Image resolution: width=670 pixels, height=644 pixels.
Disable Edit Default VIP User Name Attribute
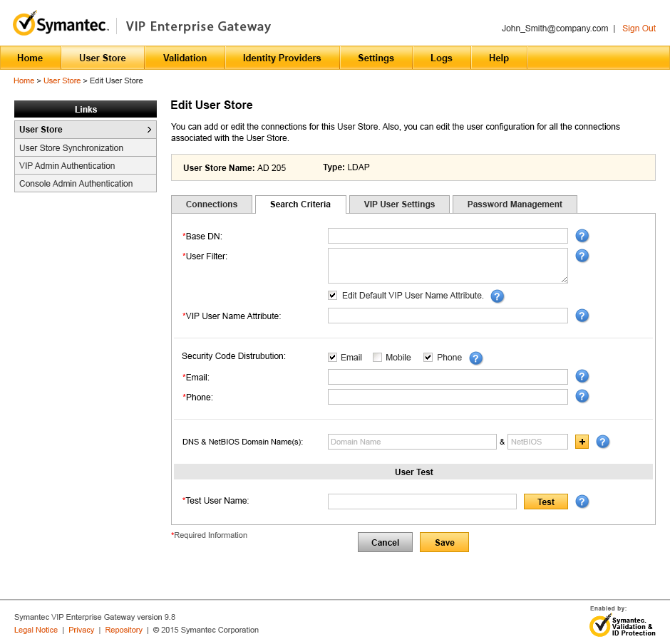pos(332,295)
